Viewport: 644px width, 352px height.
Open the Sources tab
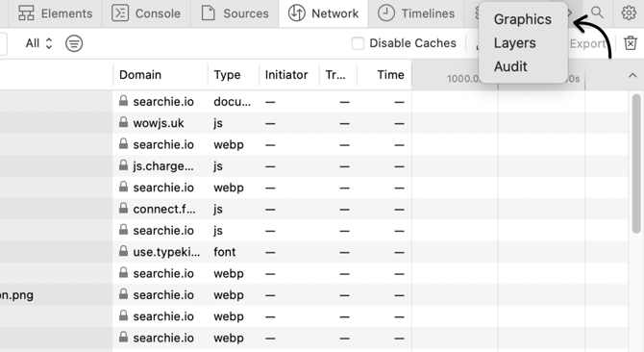pyautogui.click(x=235, y=13)
